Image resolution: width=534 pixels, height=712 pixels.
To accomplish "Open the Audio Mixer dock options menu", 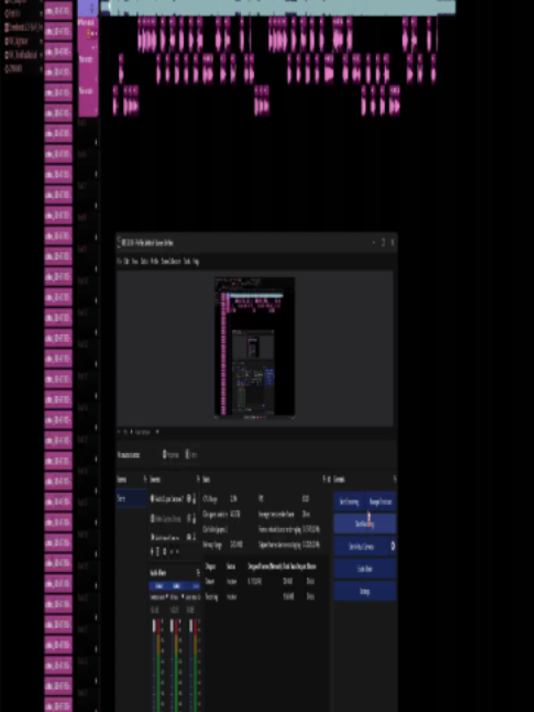I will tap(198, 573).
